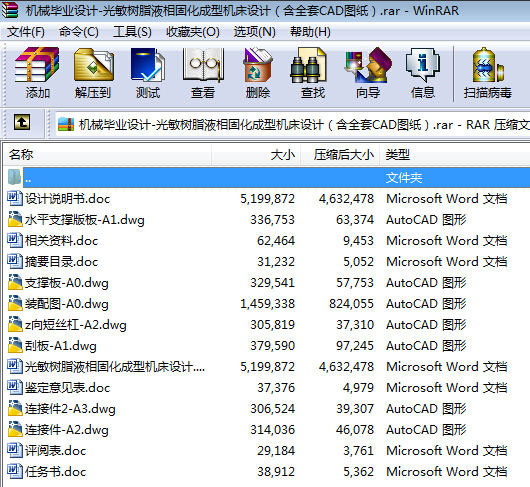Click DWG icon of z向短丝杠-A2.dwg
530x487 pixels.
point(15,324)
